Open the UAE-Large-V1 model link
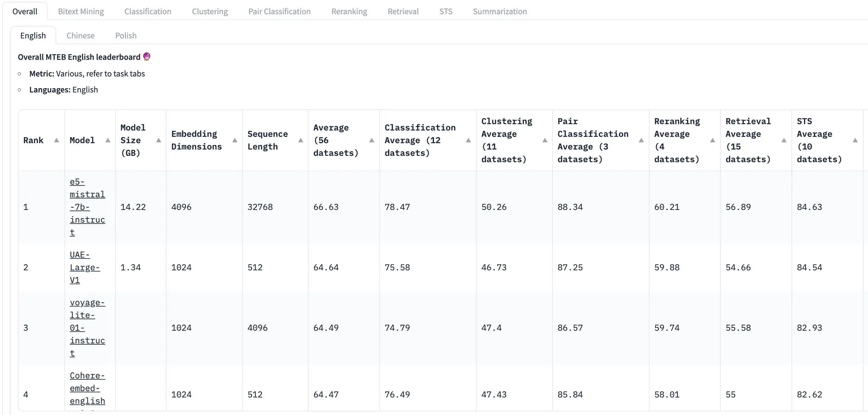 84,267
